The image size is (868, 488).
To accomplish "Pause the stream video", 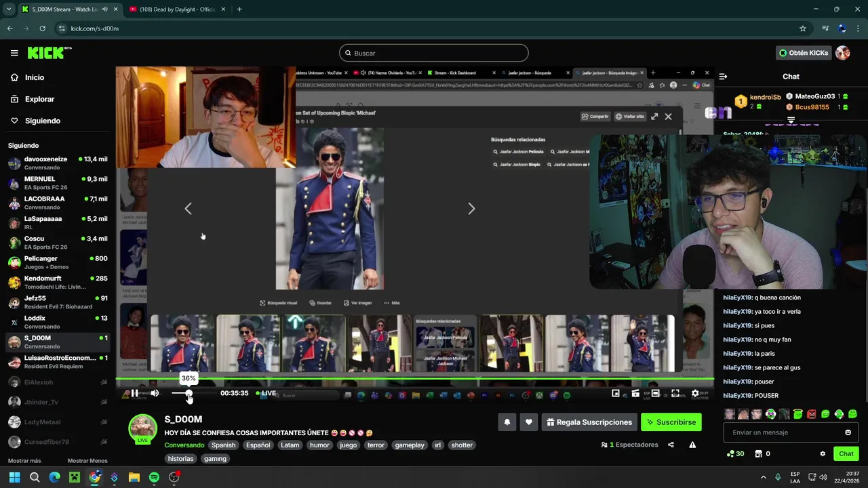I will (134, 393).
